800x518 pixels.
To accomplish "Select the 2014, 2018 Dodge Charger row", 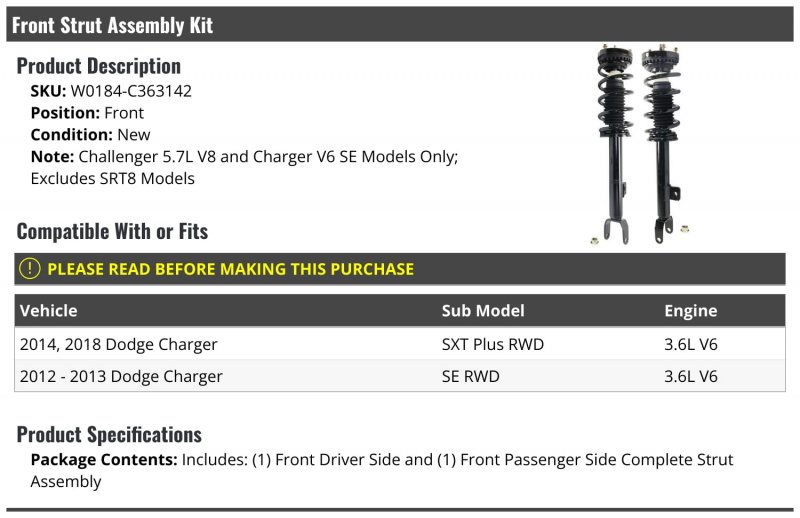I will [400, 344].
